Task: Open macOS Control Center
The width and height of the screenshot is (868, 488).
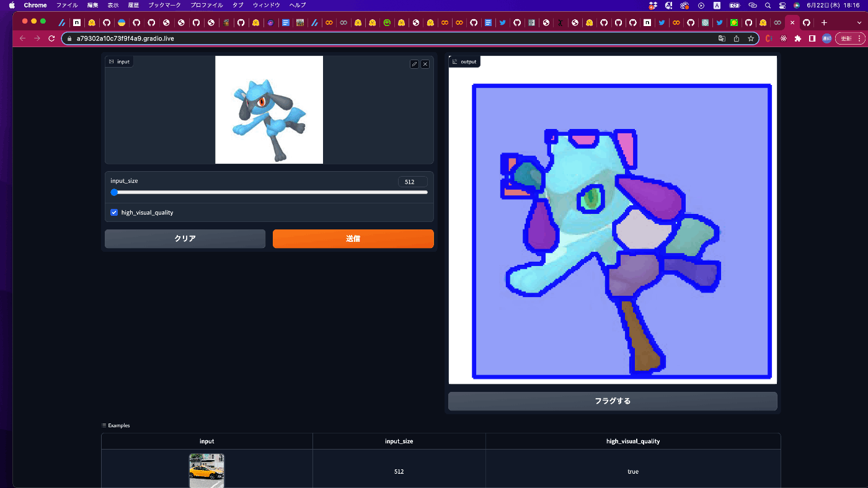Action: tap(782, 6)
